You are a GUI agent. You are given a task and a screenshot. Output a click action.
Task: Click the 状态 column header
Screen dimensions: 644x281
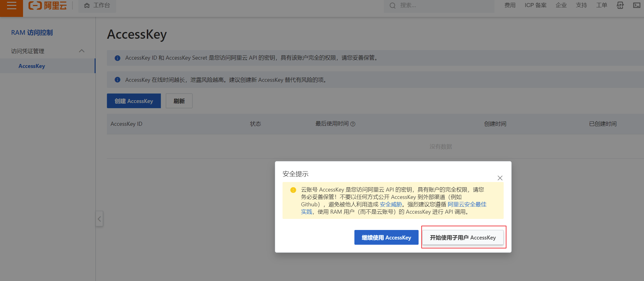pyautogui.click(x=256, y=124)
